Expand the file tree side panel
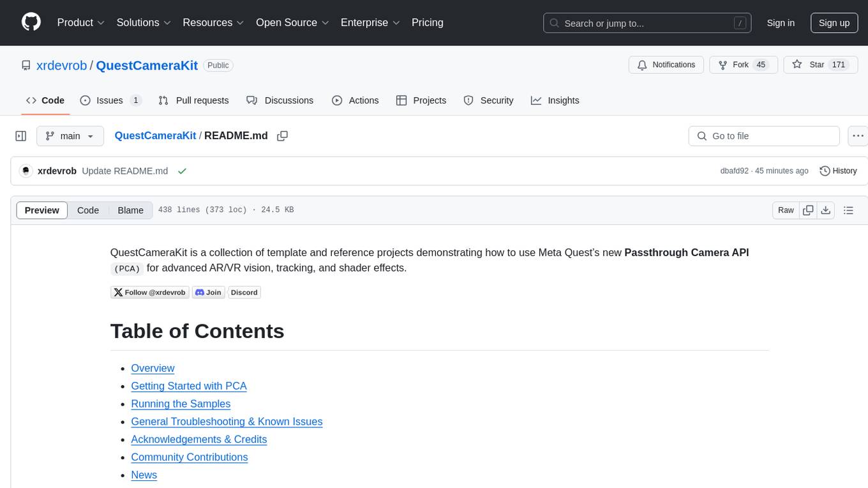The height and width of the screenshot is (488, 868). (x=21, y=136)
